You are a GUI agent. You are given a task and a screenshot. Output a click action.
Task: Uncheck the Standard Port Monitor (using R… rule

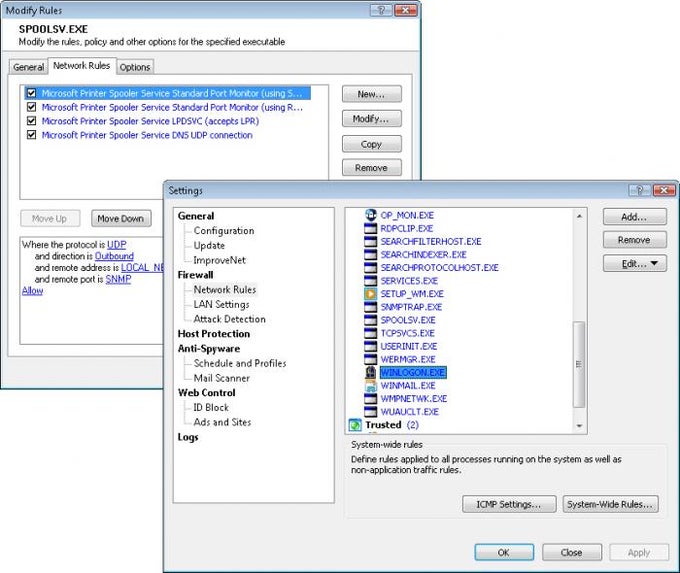[31, 107]
